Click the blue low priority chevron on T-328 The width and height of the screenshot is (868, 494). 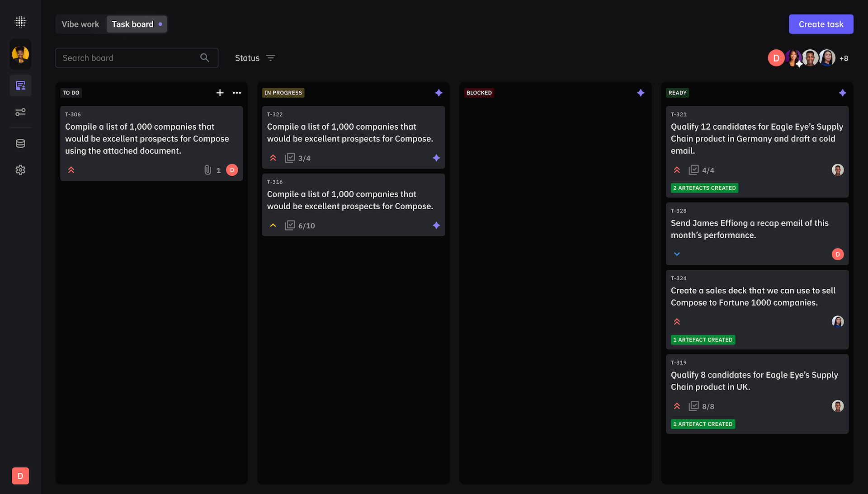point(677,254)
